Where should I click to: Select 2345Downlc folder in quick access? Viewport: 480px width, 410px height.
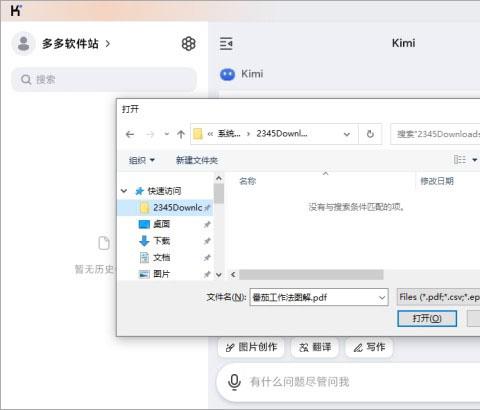point(165,208)
